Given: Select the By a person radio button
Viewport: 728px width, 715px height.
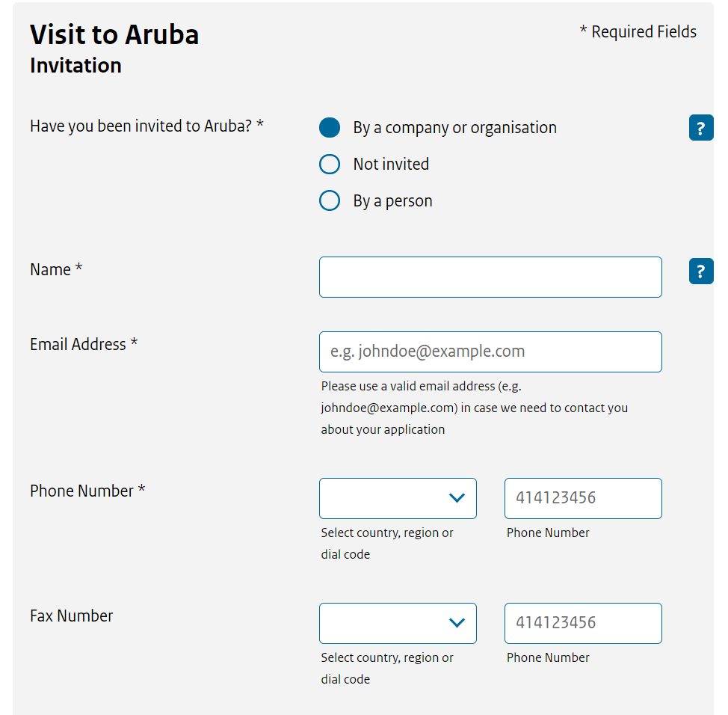Looking at the screenshot, I should (330, 200).
